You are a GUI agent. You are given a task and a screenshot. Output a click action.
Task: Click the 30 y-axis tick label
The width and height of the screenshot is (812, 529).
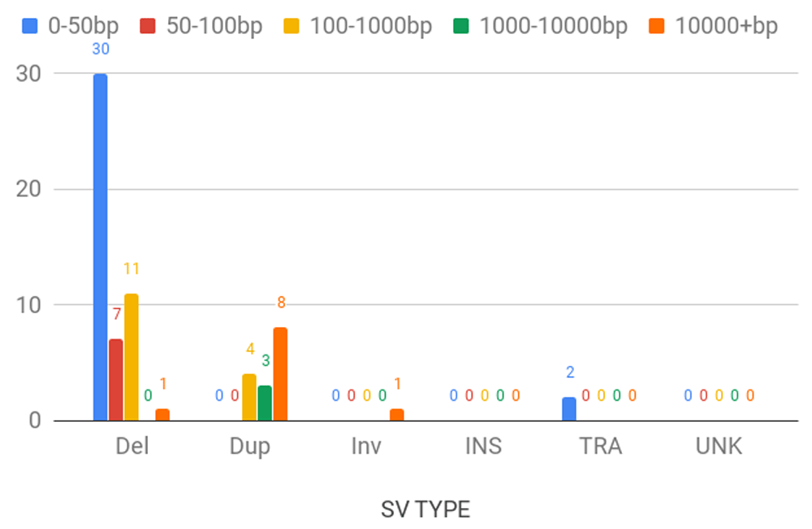pyautogui.click(x=28, y=74)
